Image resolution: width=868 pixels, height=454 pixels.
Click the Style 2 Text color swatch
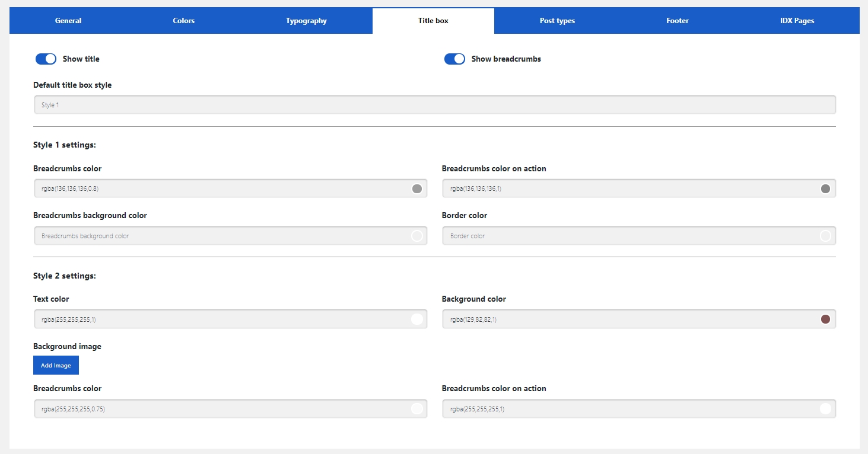pos(416,319)
